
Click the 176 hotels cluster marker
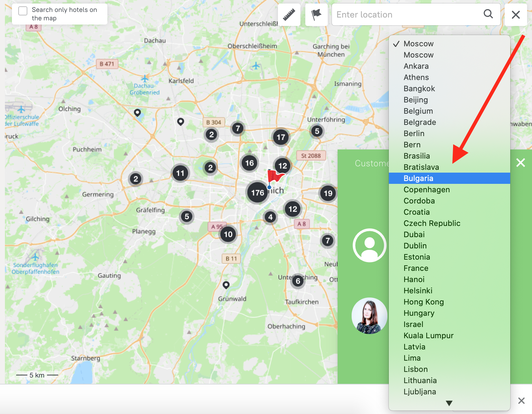pos(257,193)
